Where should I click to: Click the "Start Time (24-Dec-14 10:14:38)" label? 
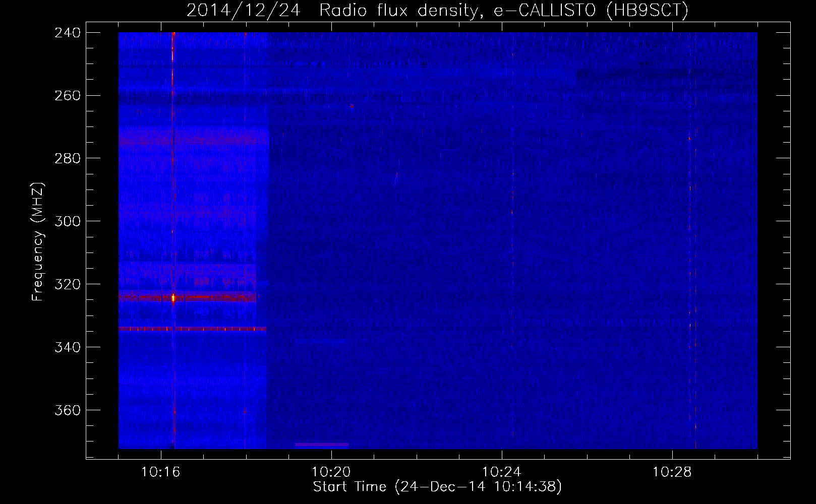click(437, 487)
